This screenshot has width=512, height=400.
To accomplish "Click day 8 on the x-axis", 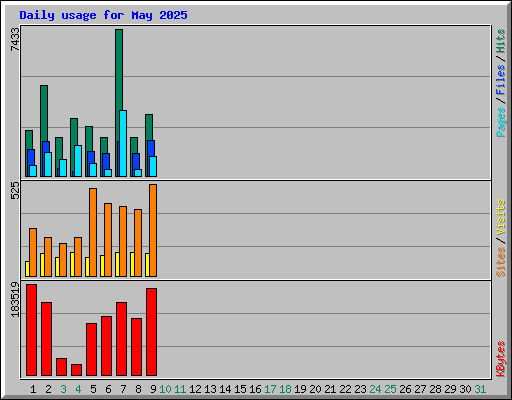I will [x=138, y=389].
